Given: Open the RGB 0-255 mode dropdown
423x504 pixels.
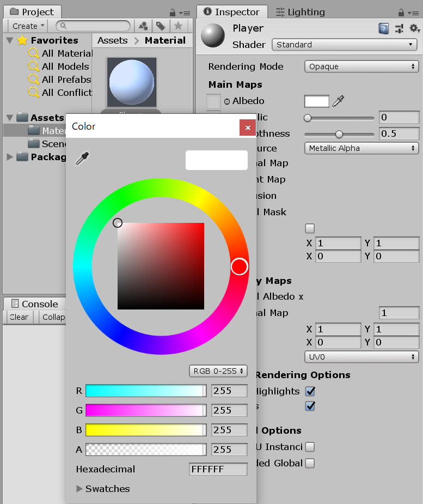Looking at the screenshot, I should click(218, 371).
